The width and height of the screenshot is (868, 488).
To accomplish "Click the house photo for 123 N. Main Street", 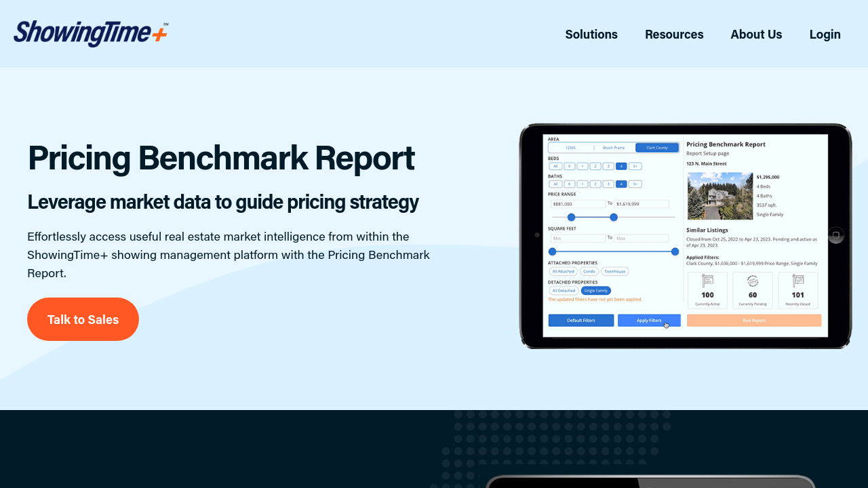I will (719, 196).
